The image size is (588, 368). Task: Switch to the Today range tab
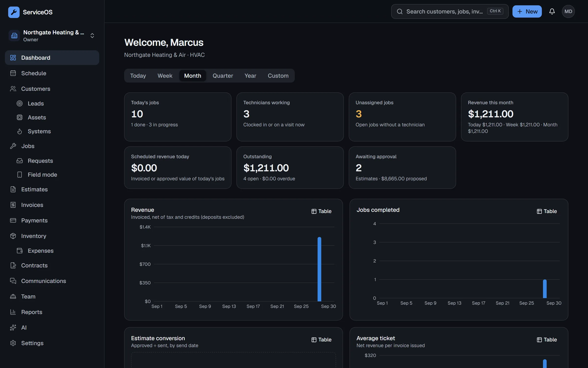[138, 76]
